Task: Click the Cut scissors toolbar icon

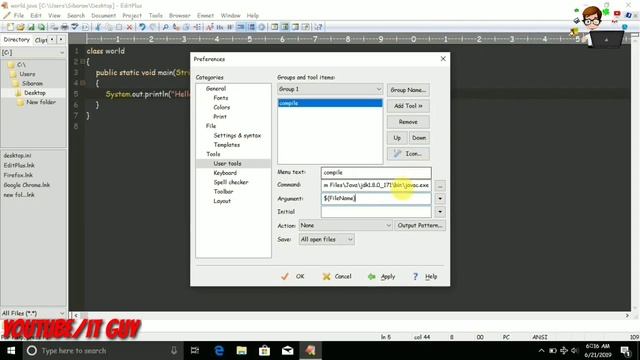Action: [98, 27]
